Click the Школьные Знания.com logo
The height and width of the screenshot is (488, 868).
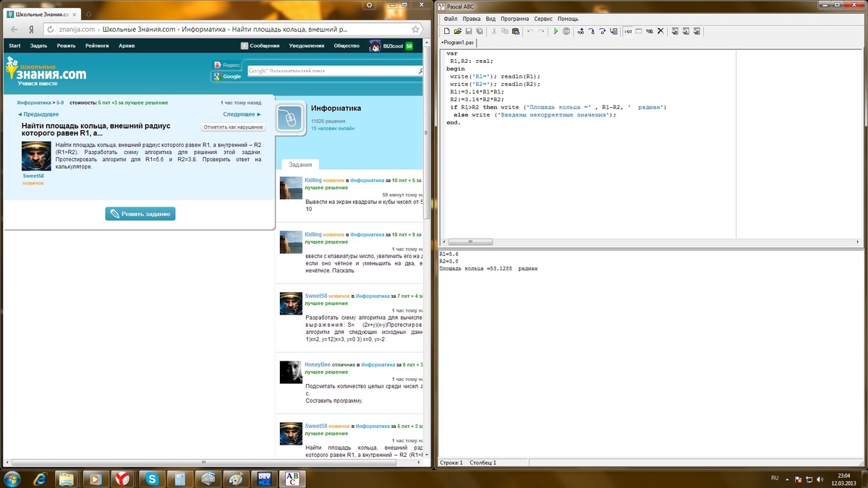[x=46, y=72]
